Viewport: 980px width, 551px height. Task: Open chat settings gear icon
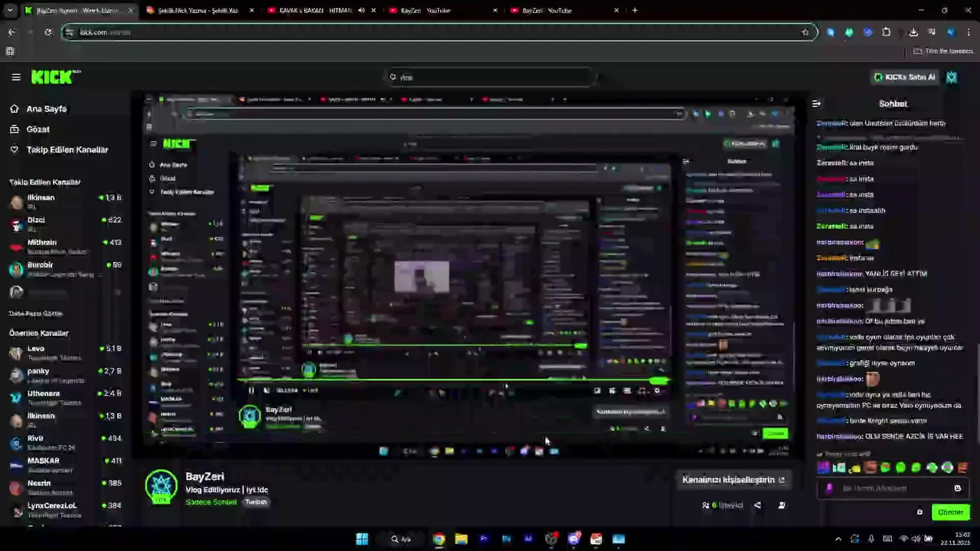(x=920, y=513)
